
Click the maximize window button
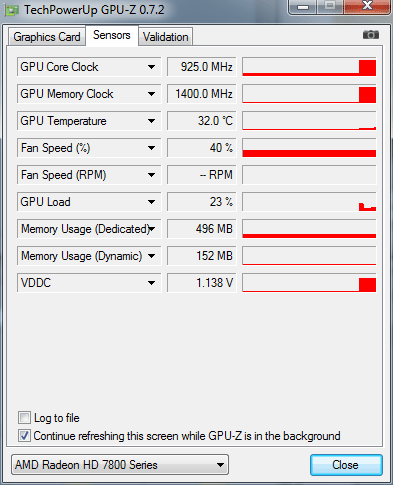[x=330, y=6]
